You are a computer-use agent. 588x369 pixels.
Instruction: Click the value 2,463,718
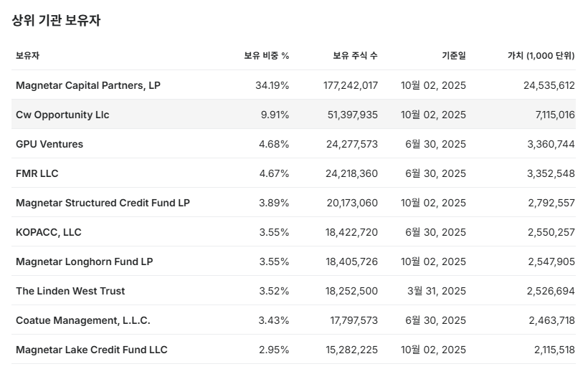coord(551,320)
